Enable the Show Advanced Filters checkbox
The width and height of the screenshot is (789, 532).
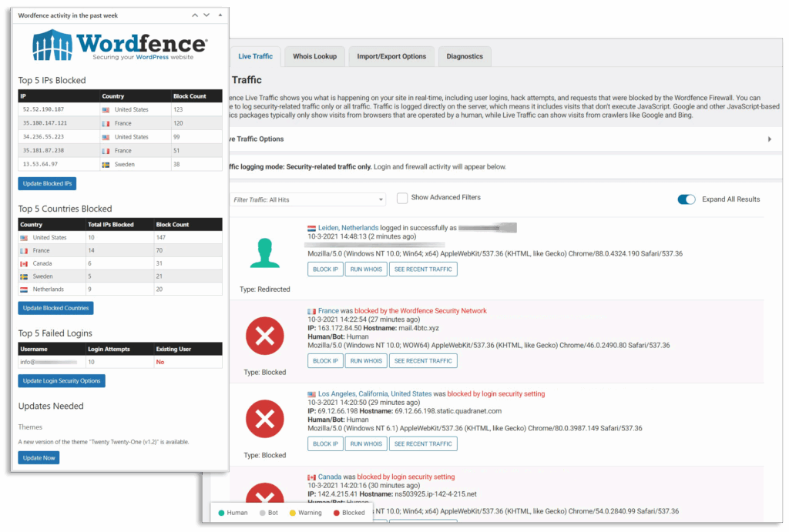(402, 198)
